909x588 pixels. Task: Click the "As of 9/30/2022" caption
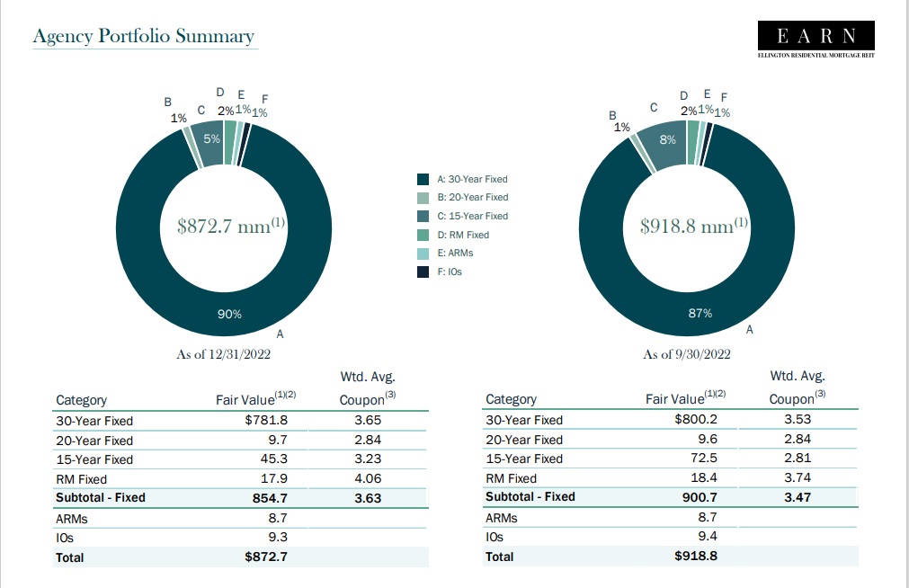click(x=687, y=354)
